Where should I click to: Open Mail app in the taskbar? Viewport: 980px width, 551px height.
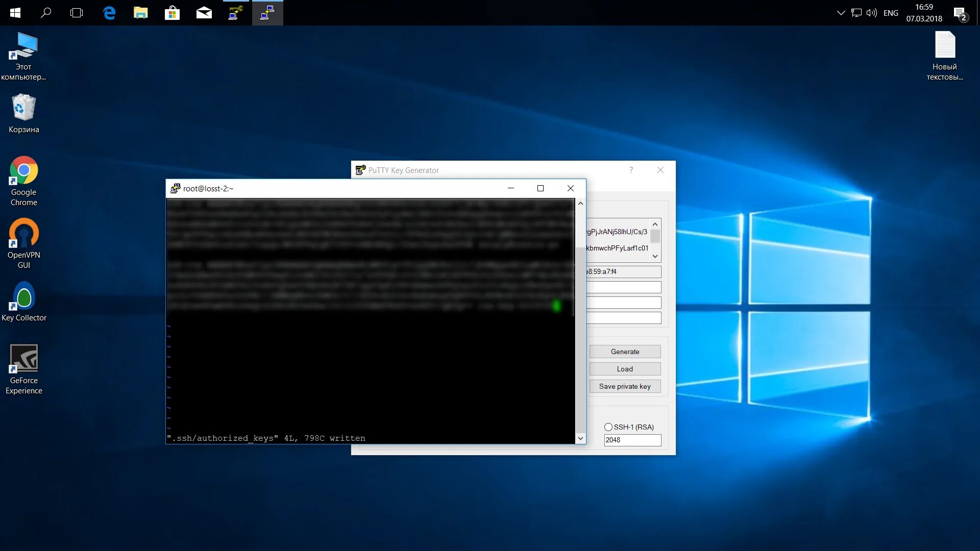point(204,13)
